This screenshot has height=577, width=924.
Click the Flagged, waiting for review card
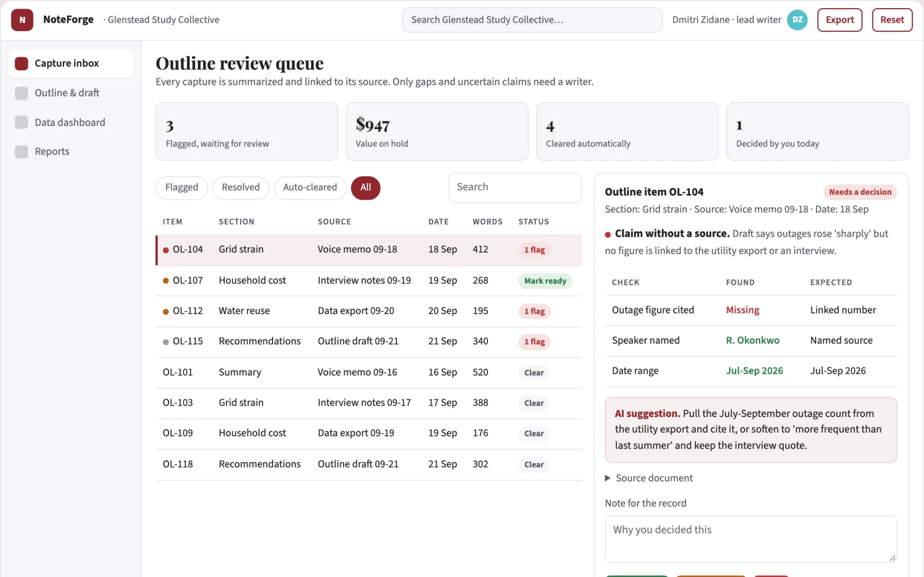point(247,132)
